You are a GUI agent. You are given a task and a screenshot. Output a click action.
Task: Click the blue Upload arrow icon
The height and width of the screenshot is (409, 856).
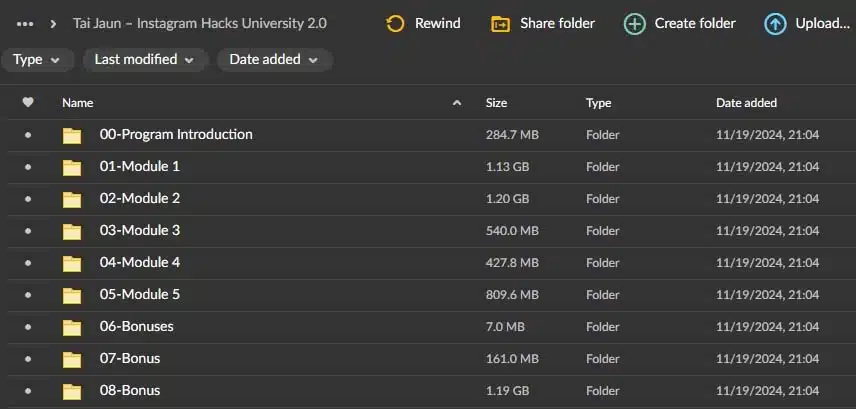(775, 24)
